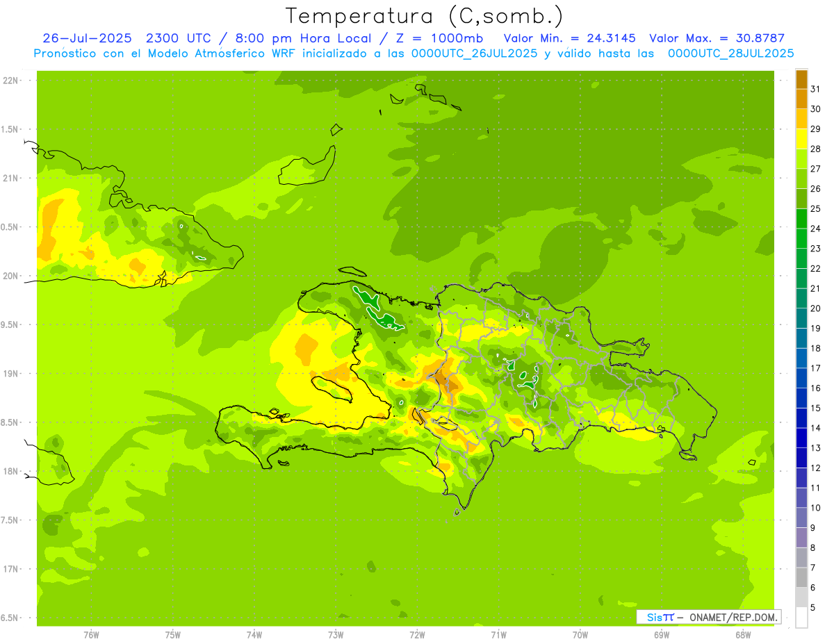Pick the legend color band between 29 and 30
The height and width of the screenshot is (644, 834).
coord(801,119)
